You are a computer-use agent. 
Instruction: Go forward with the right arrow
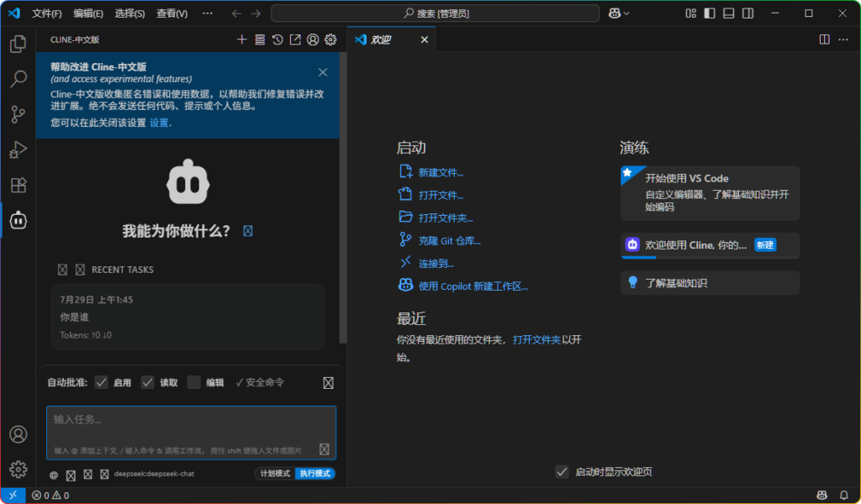coord(256,13)
